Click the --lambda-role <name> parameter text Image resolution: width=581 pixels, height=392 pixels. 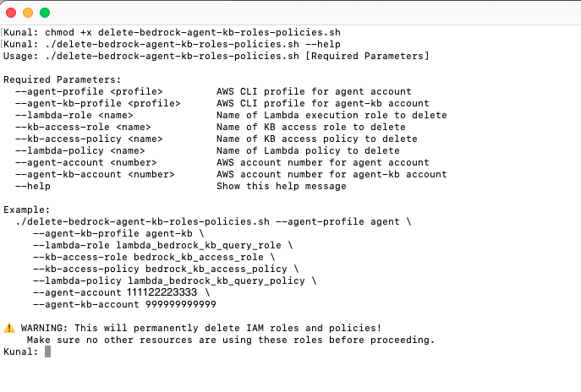click(74, 115)
